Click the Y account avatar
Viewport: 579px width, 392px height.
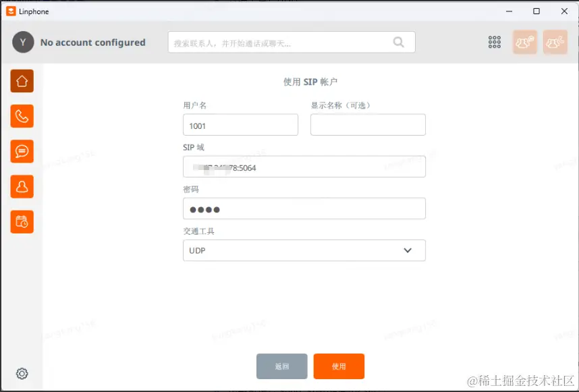[x=23, y=42]
